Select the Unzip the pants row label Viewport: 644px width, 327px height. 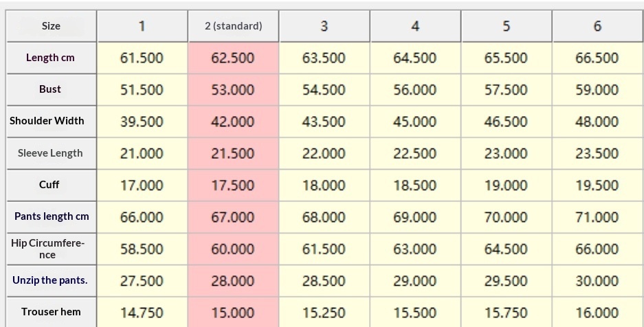tap(50, 280)
